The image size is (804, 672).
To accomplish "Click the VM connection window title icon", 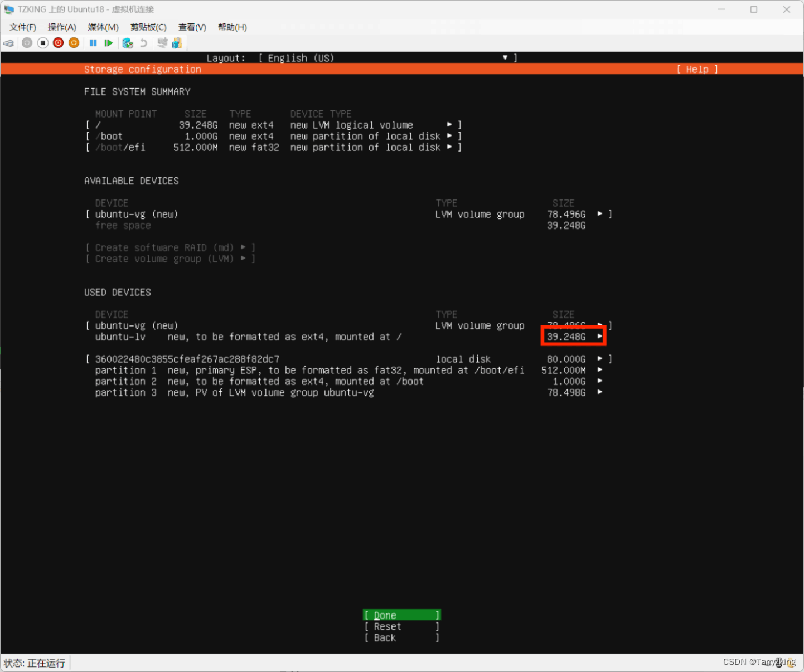I will click(x=9, y=9).
